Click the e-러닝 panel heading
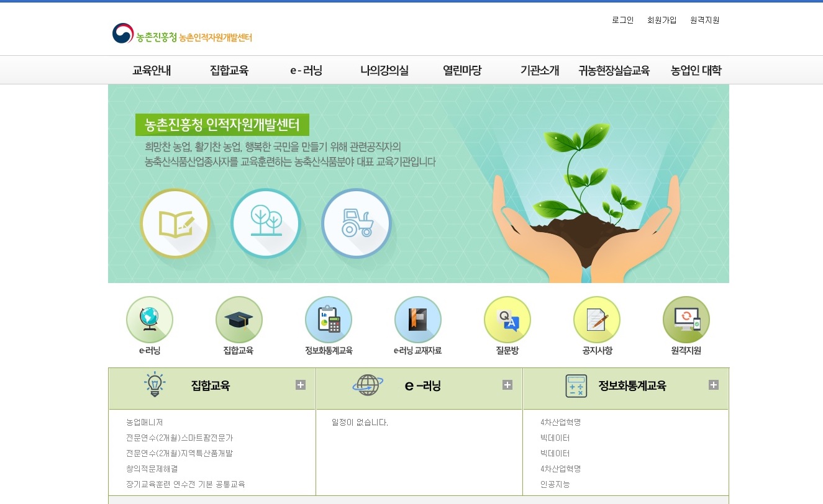Screen dimensions: 823x504 [423, 385]
